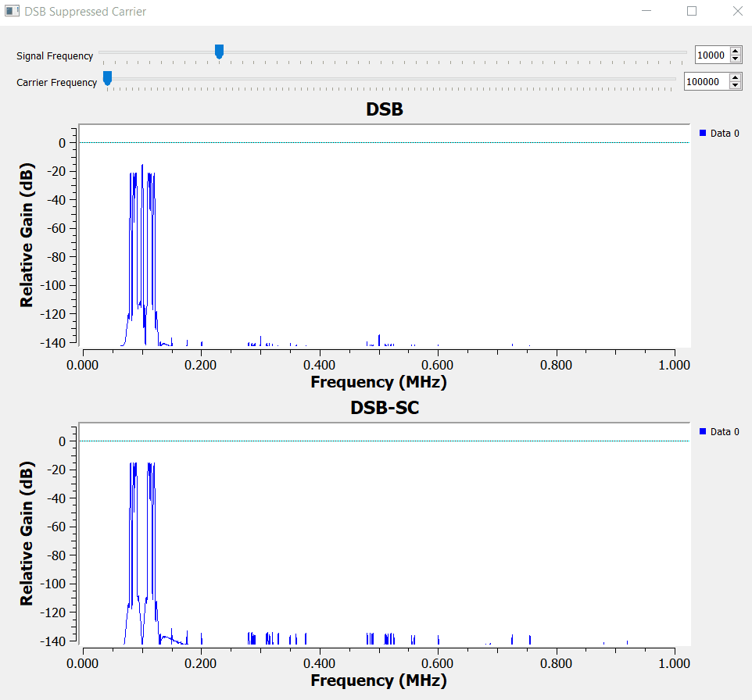
Task: Focus the Carrier Frequency field showing 100000
Action: [x=706, y=81]
